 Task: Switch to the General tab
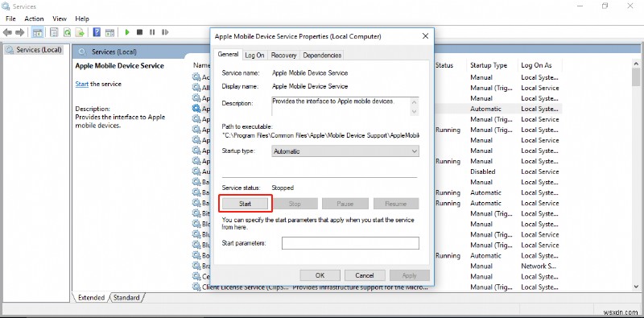[x=228, y=54]
